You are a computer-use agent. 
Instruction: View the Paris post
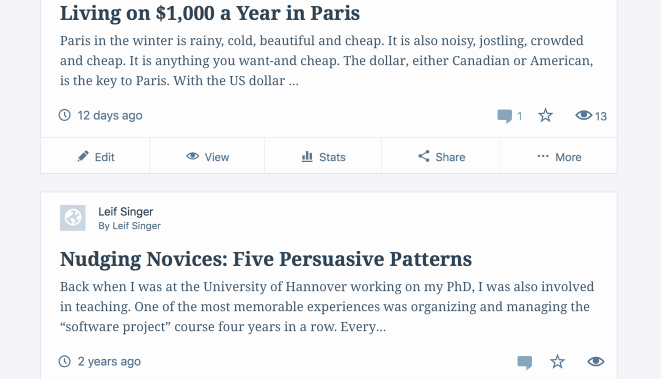207,157
